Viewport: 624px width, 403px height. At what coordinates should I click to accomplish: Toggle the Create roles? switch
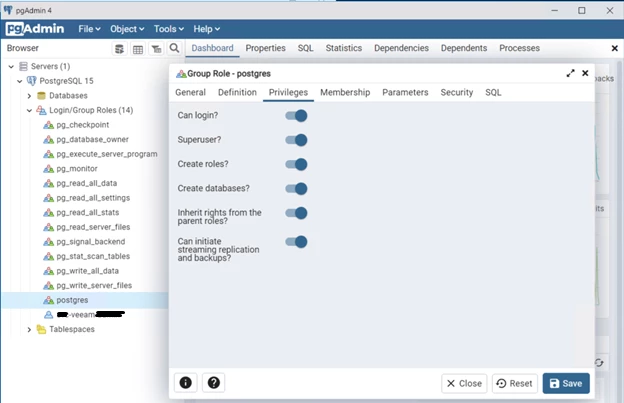(296, 164)
